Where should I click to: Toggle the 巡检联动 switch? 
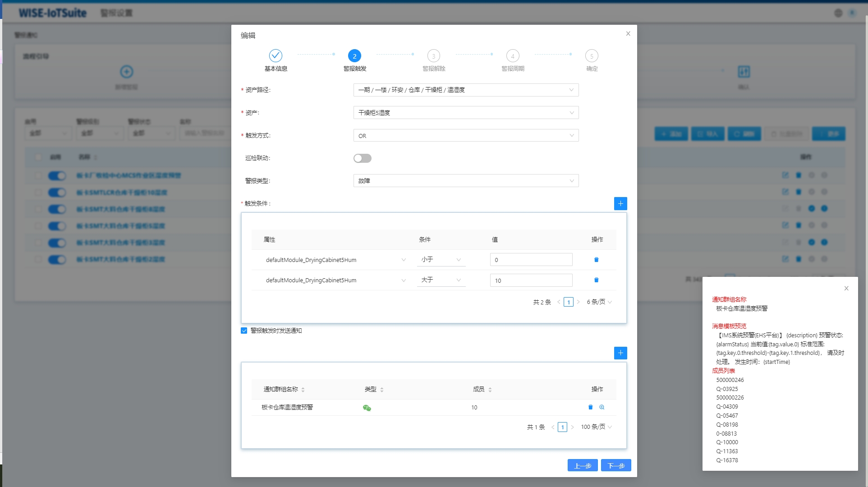[362, 158]
